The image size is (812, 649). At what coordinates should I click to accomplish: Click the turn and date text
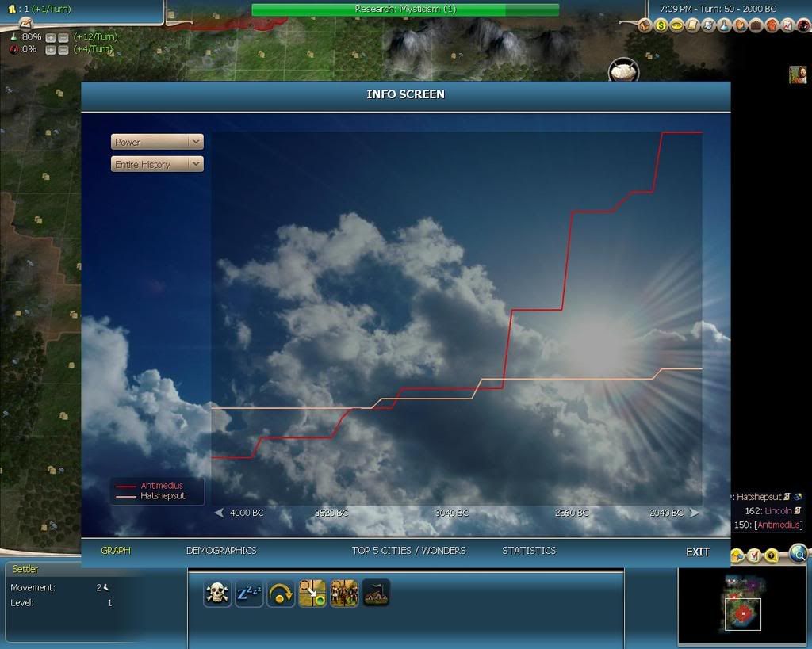717,9
